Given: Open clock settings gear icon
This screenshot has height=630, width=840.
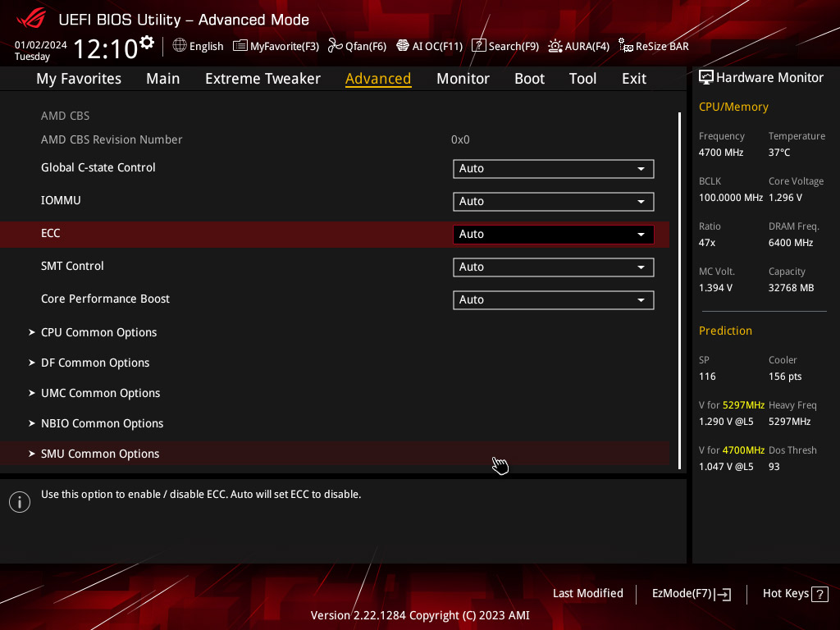Looking at the screenshot, I should tap(146, 42).
